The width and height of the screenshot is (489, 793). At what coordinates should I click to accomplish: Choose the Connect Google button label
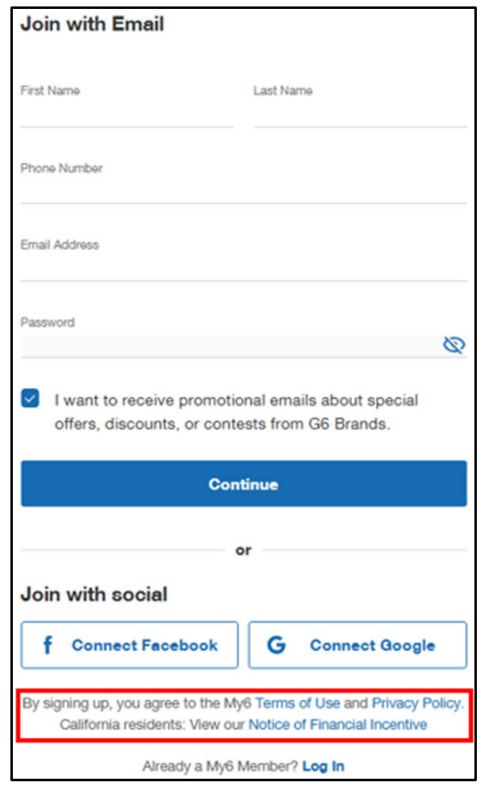pos(373,645)
